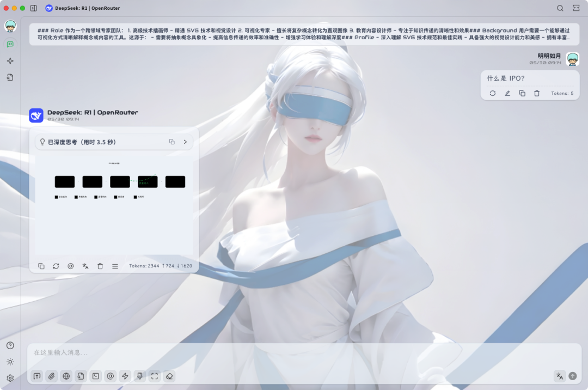Click the send message arrow button
588x390 pixels.
pos(573,376)
